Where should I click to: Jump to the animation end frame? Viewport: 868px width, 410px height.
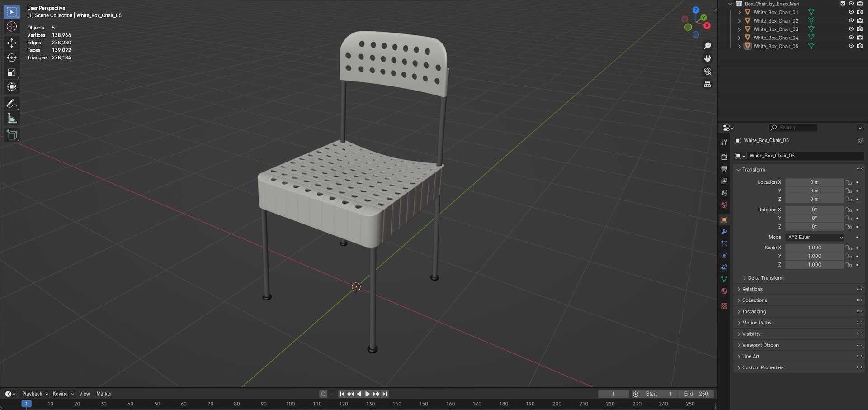point(385,394)
